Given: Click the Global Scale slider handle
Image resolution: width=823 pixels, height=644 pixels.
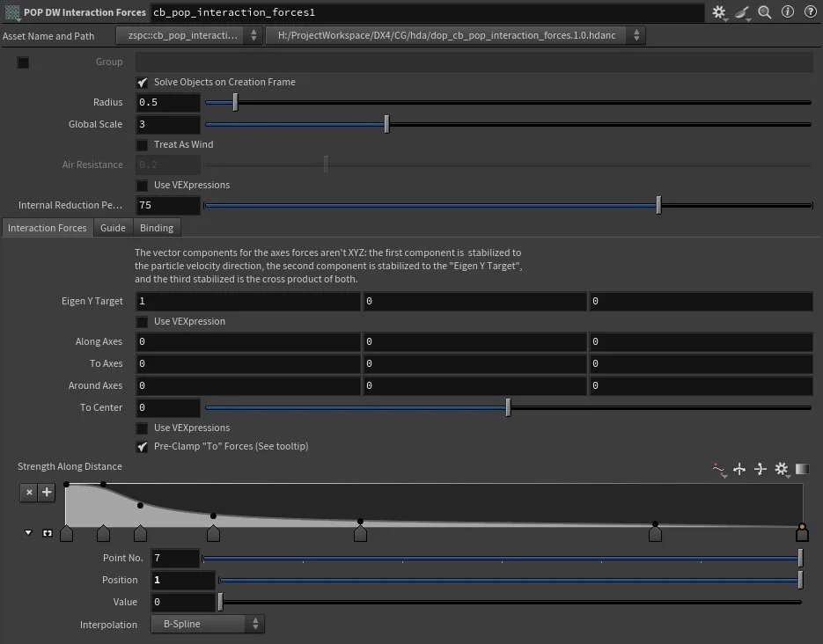Looking at the screenshot, I should [x=386, y=124].
